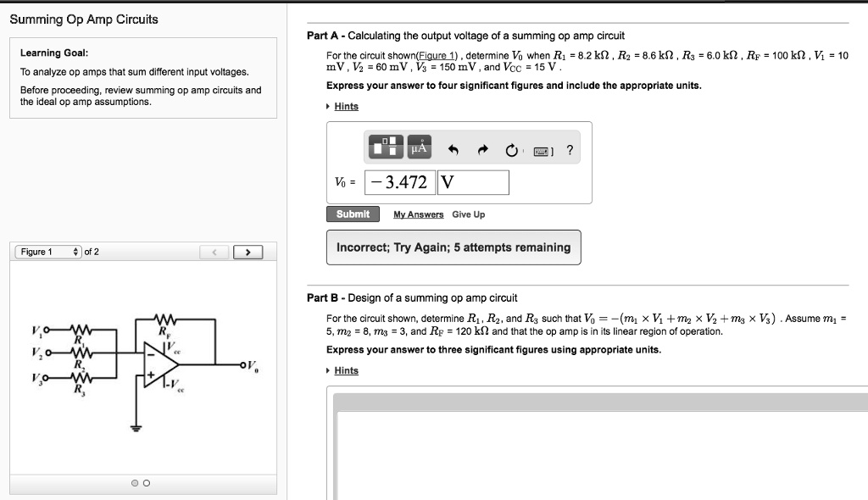Open the equation template editor icon

(x=384, y=146)
